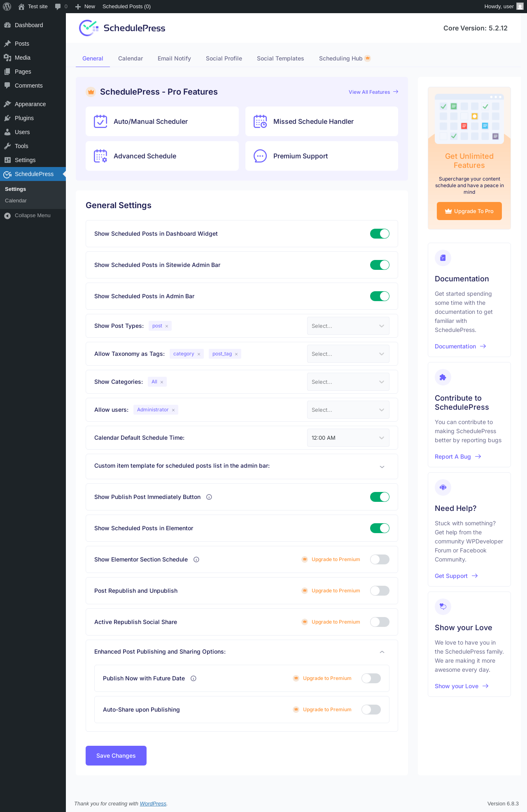
Task: Switch to the Social Profile tab
Action: pos(224,58)
